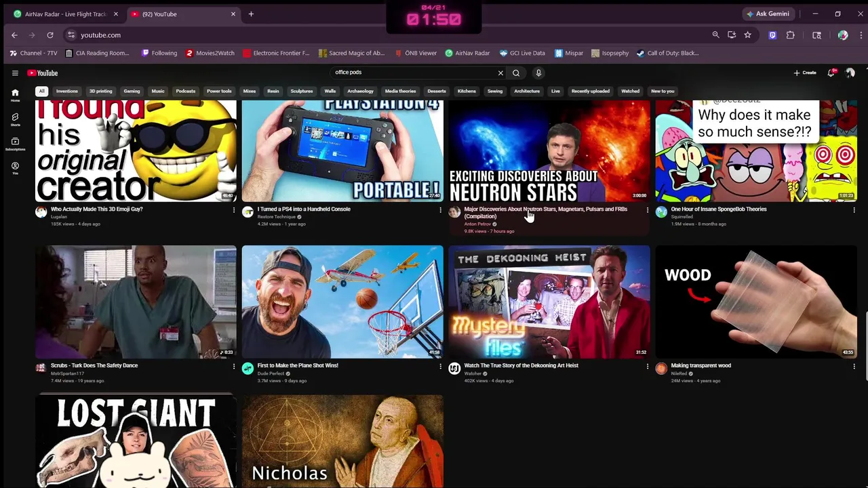Open the You section in the sidebar

coord(15,168)
